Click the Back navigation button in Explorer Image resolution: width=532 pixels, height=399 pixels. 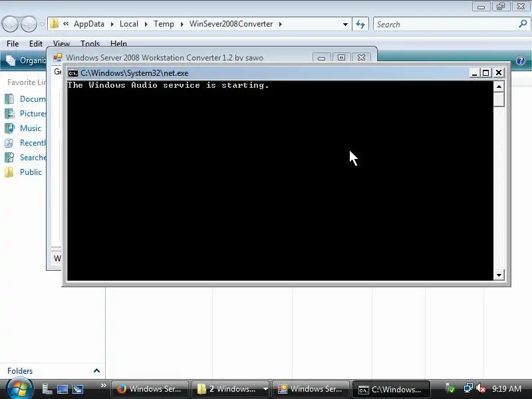10,24
